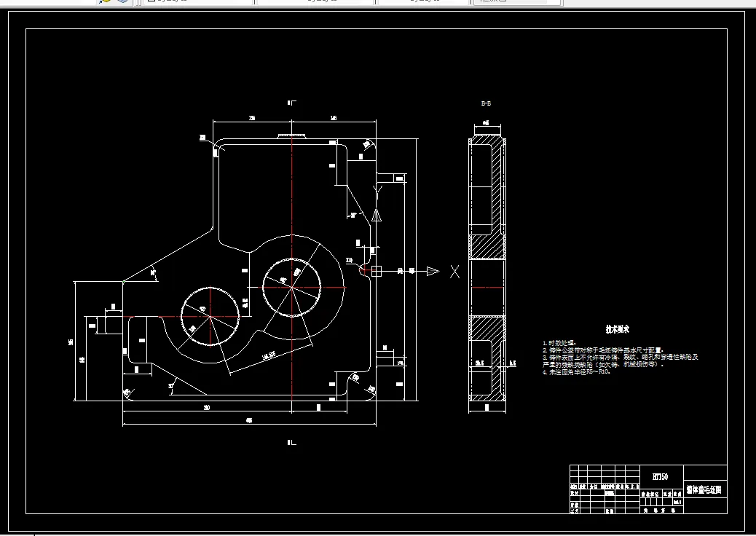Viewport: 756px width, 536px height.
Task: Click note line beginning "2. 铸件公差带"
Action: 603,350
